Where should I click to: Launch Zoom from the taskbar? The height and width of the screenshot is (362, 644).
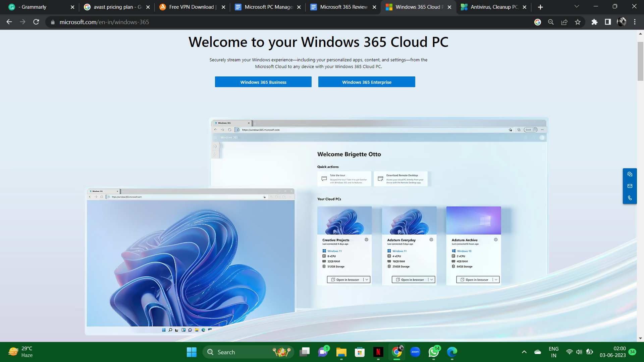pyautogui.click(x=415, y=352)
